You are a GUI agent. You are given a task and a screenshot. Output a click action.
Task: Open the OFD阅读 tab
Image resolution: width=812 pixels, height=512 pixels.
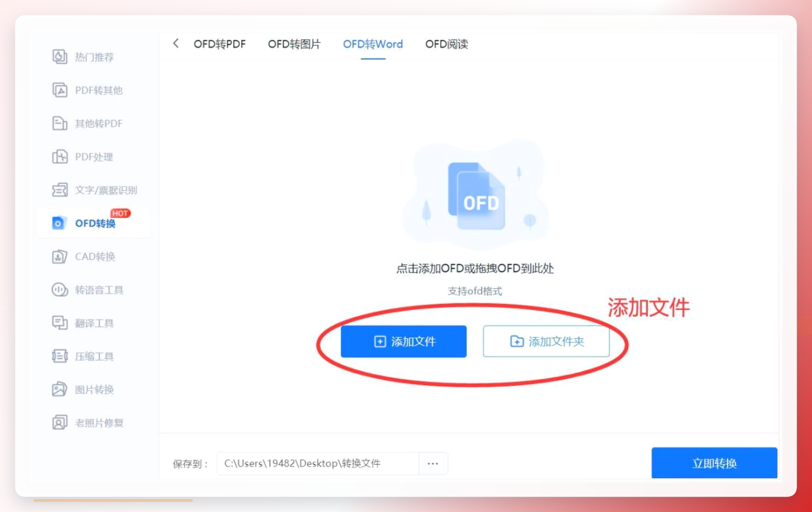446,44
